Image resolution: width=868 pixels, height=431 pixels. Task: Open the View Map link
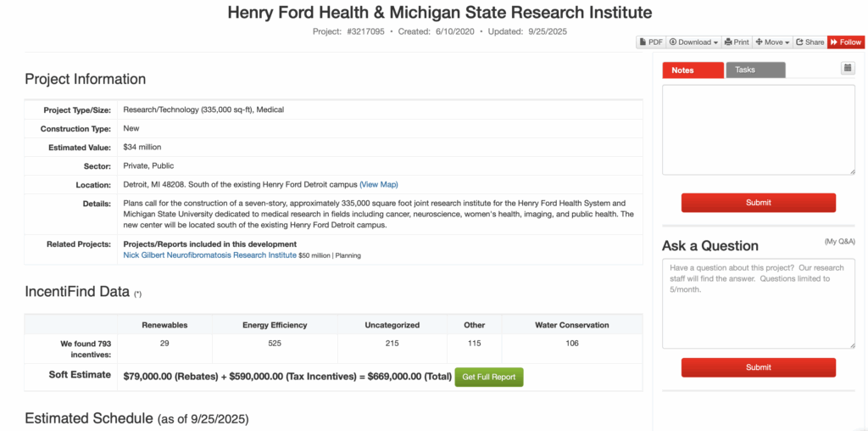378,184
